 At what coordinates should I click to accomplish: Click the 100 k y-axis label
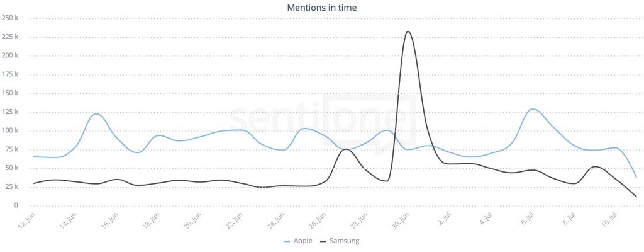coord(11,131)
